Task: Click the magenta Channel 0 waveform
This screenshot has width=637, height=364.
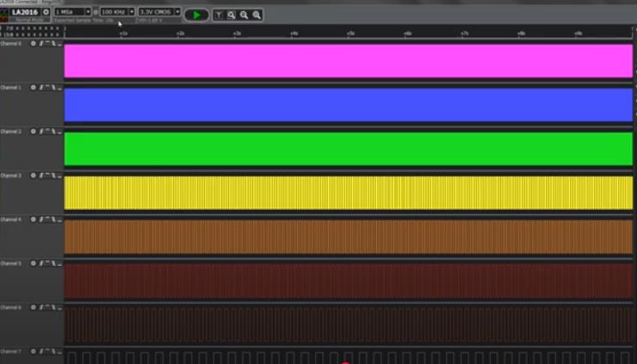Action: point(348,60)
